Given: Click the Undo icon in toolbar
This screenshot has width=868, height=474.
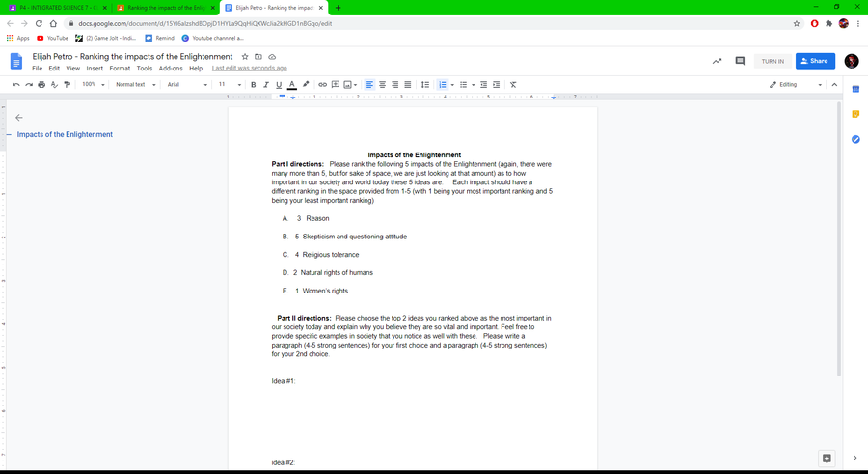Looking at the screenshot, I should click(16, 85).
